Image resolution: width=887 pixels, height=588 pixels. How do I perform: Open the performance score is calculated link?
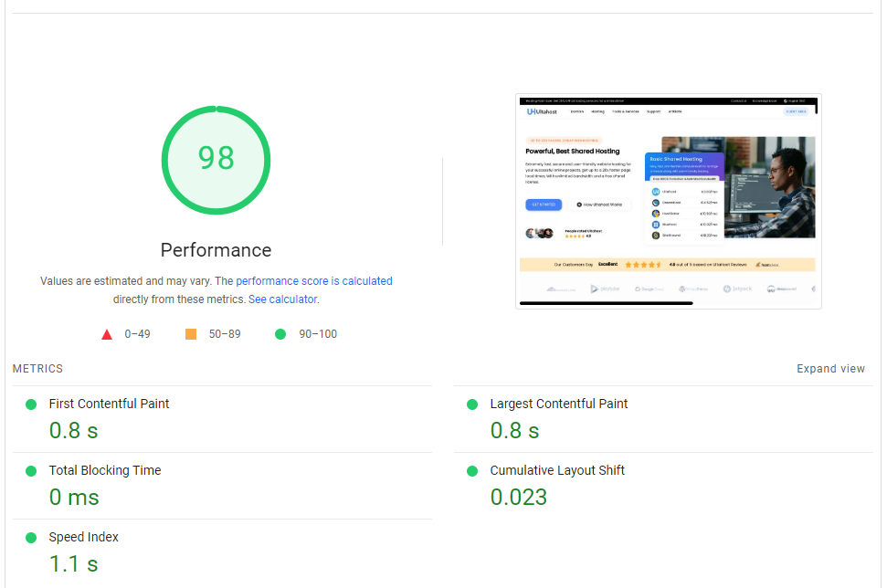click(314, 281)
